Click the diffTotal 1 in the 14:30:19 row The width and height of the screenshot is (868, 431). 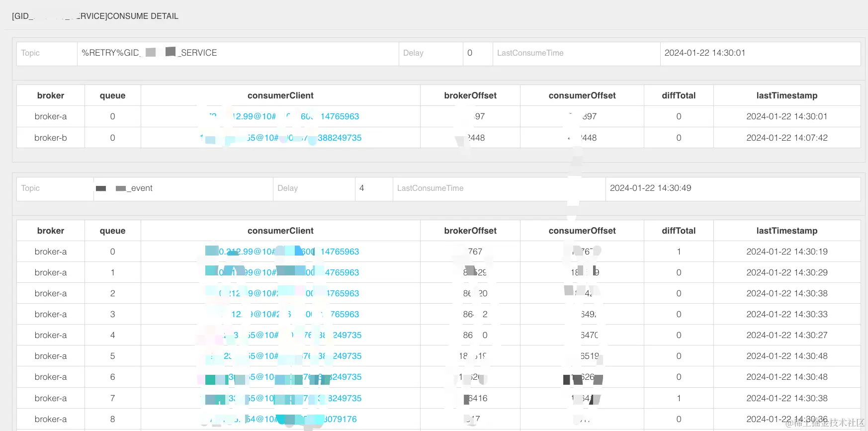click(679, 252)
